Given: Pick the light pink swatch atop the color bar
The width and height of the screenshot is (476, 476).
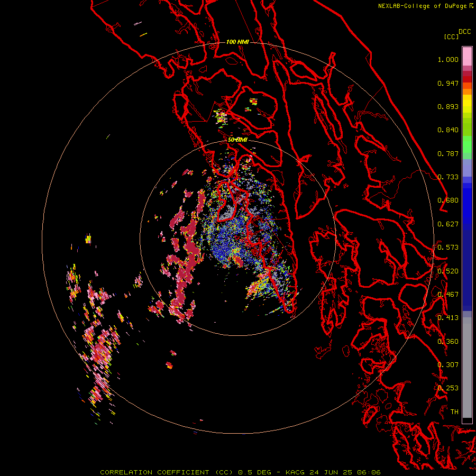Looking at the screenshot, I should pos(467,56).
